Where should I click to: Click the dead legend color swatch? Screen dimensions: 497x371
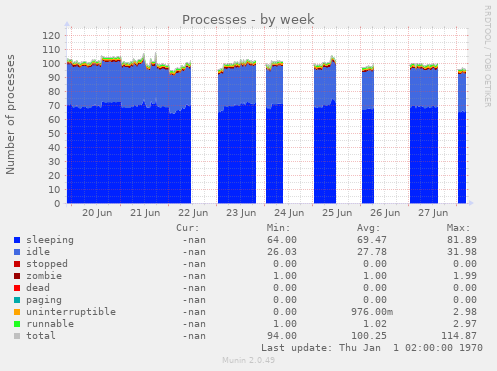(x=17, y=288)
